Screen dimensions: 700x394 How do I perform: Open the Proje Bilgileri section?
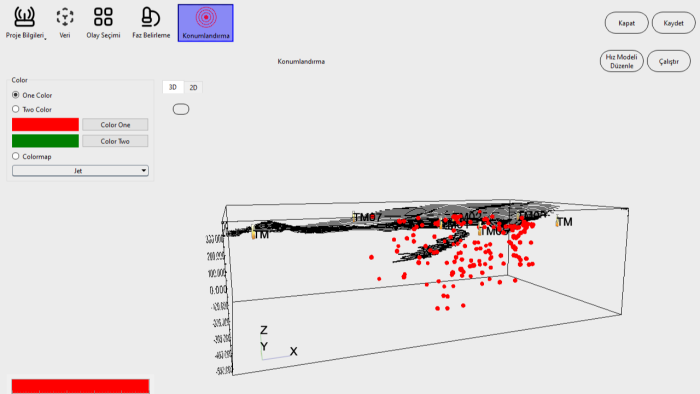25,23
